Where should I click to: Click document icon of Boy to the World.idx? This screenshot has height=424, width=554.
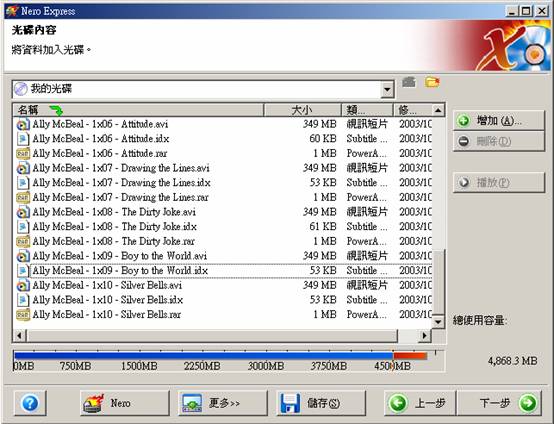point(23,271)
